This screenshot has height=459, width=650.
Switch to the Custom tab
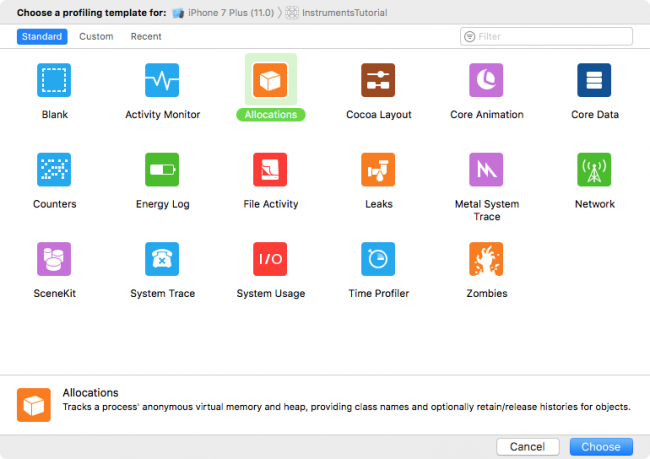[x=96, y=37]
